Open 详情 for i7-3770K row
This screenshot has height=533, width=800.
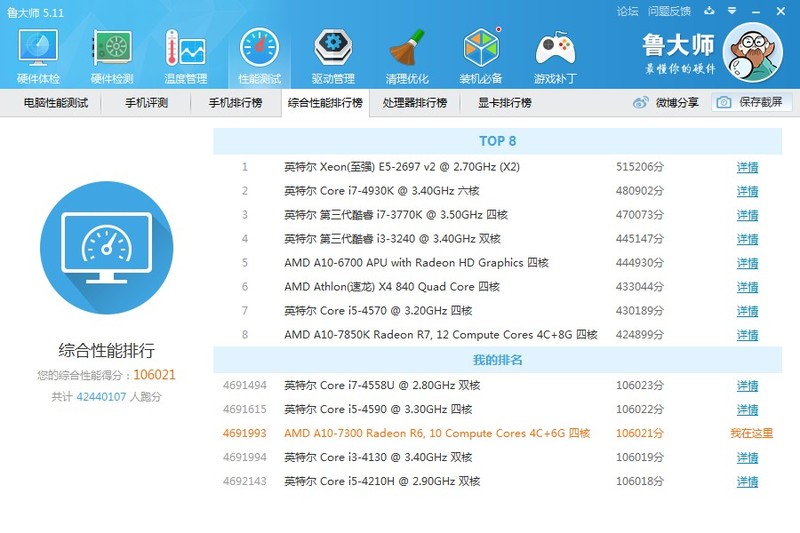click(x=747, y=215)
